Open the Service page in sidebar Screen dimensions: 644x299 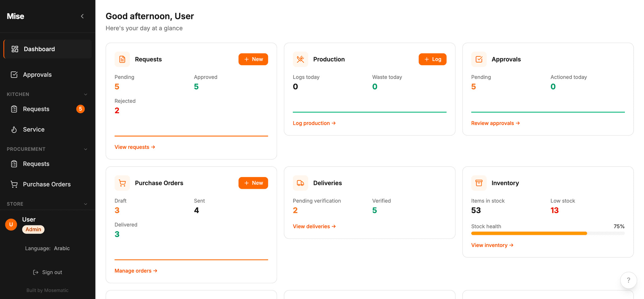click(x=47, y=129)
